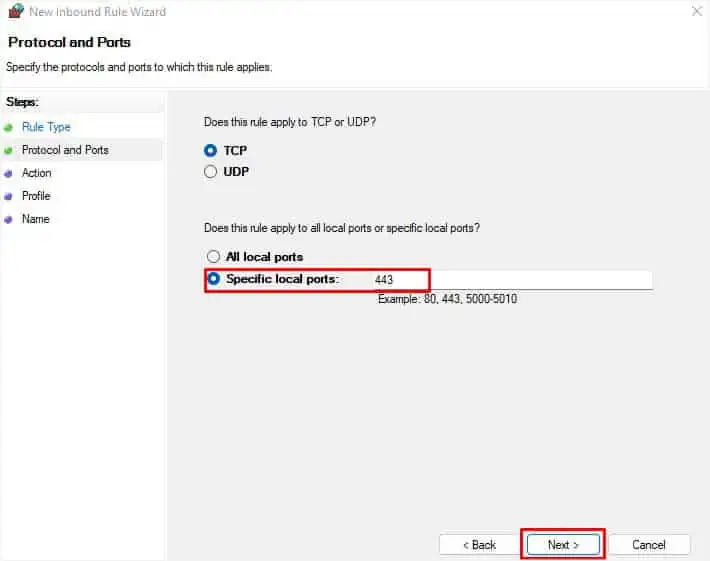Choose the UDP protocol option

pyautogui.click(x=211, y=171)
